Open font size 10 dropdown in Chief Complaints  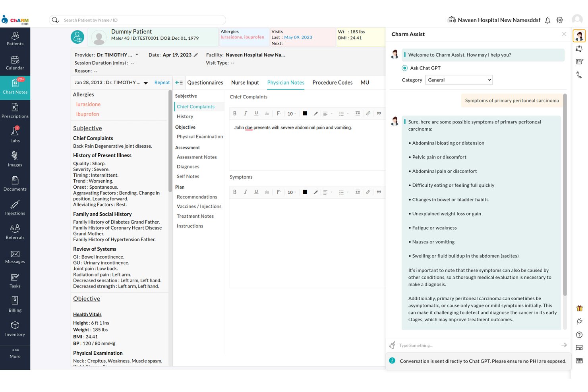click(292, 114)
